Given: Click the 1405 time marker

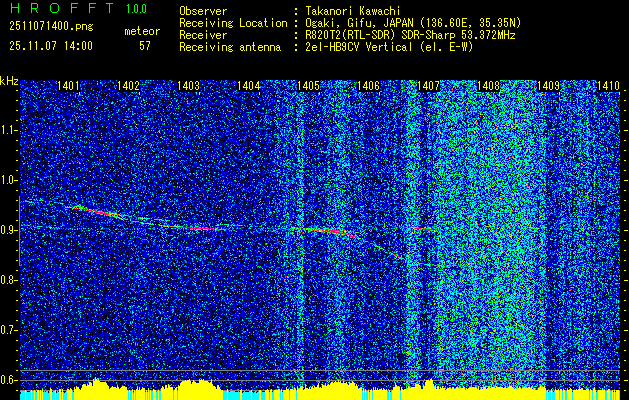Looking at the screenshot, I should pyautogui.click(x=308, y=85).
